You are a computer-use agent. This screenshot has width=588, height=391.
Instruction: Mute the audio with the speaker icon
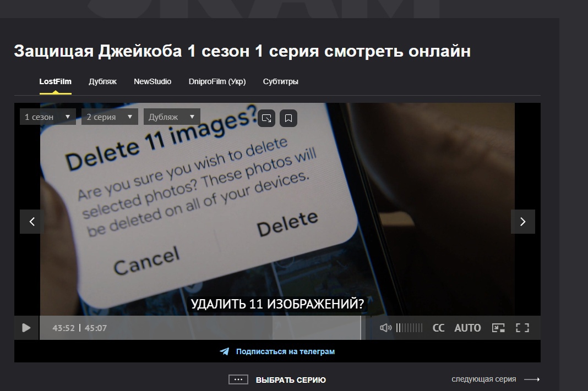tap(385, 328)
